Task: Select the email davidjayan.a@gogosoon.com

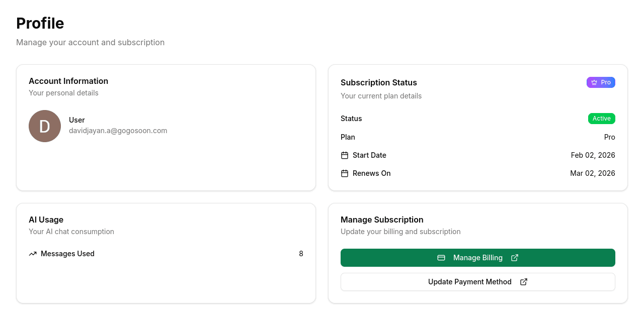Action: 118,131
